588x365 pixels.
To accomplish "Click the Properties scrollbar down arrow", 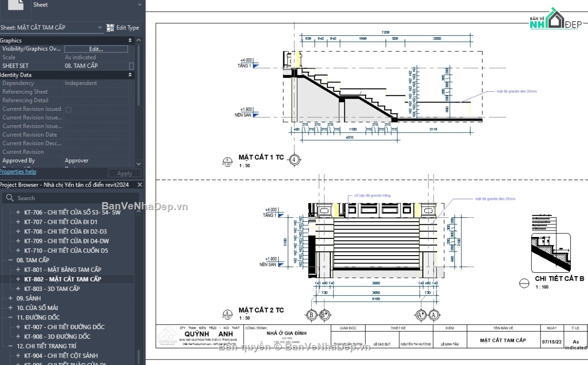I will (x=139, y=163).
